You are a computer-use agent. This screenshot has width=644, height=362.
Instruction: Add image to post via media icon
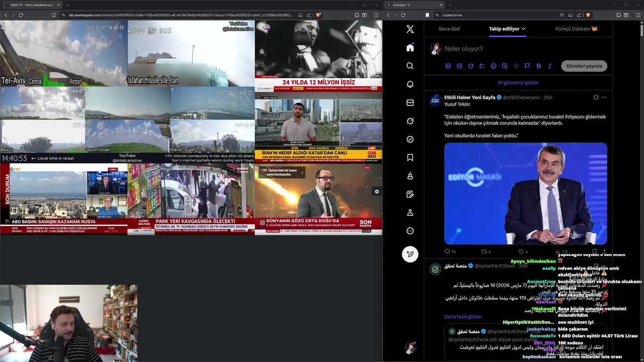(448, 66)
